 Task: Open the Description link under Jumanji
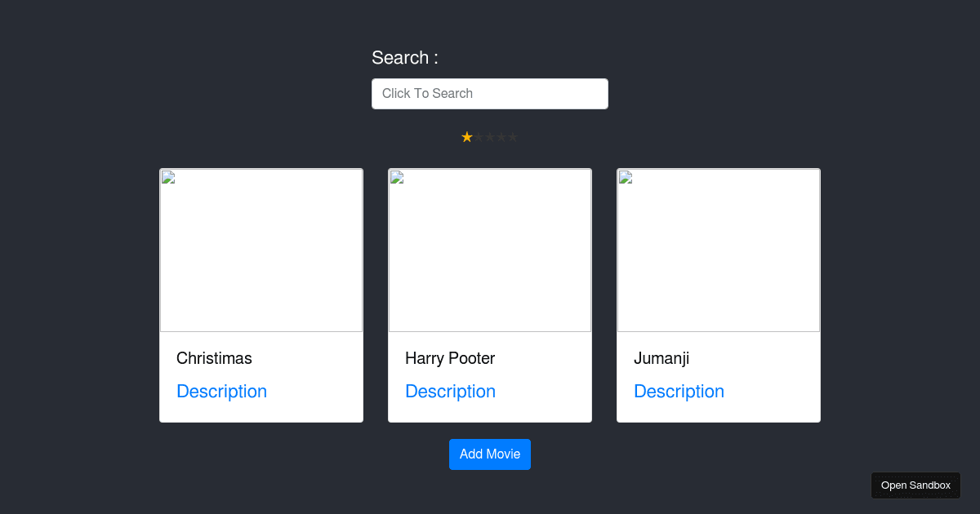coord(679,392)
